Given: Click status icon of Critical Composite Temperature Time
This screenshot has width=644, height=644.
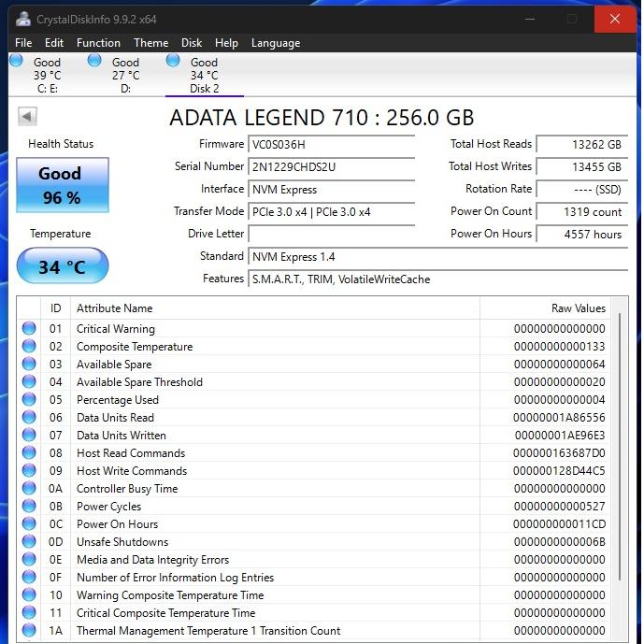Looking at the screenshot, I should 29,612.
